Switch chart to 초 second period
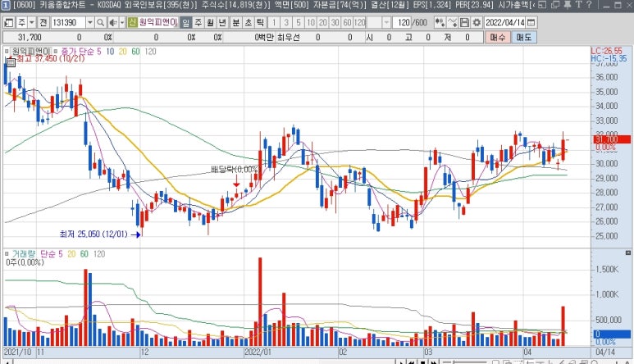This screenshot has height=364, width=634. (248, 23)
